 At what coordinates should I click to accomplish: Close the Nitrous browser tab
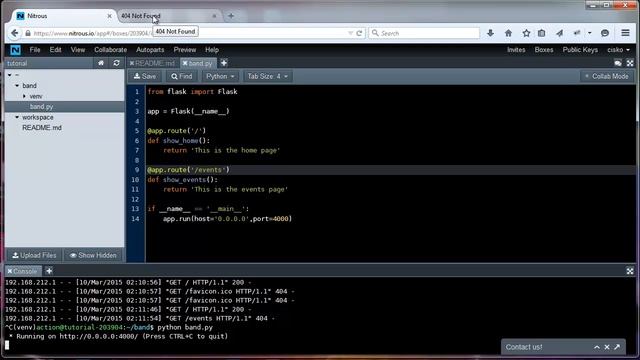(x=109, y=16)
